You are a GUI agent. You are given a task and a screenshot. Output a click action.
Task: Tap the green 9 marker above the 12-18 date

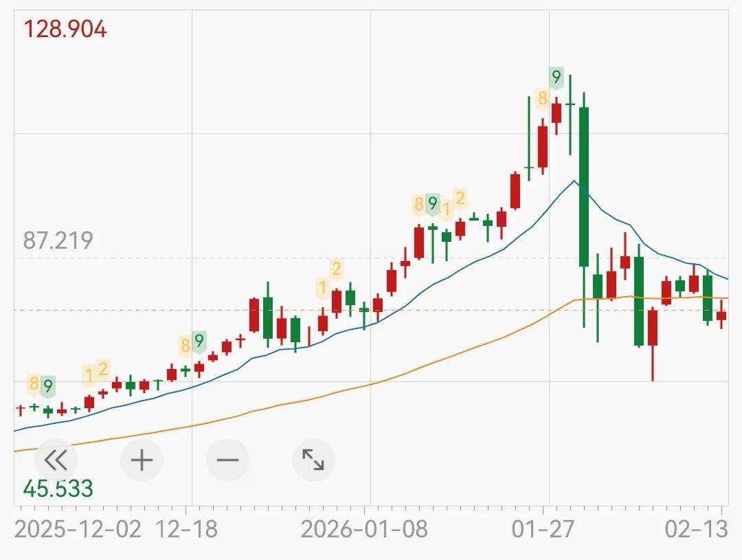(199, 341)
